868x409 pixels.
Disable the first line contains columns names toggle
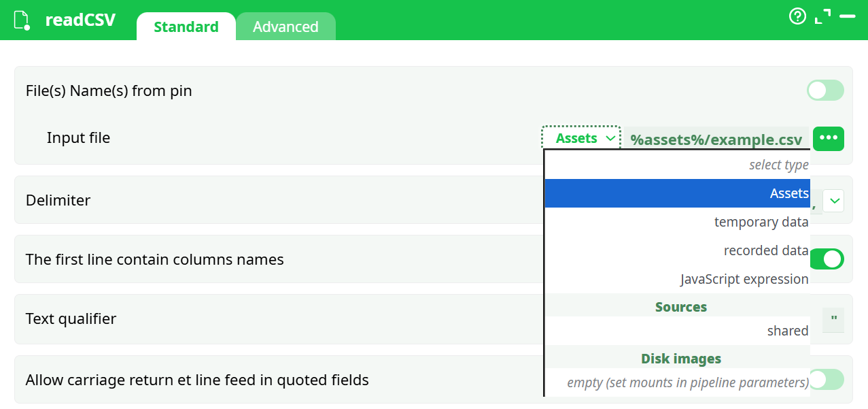pos(827,259)
